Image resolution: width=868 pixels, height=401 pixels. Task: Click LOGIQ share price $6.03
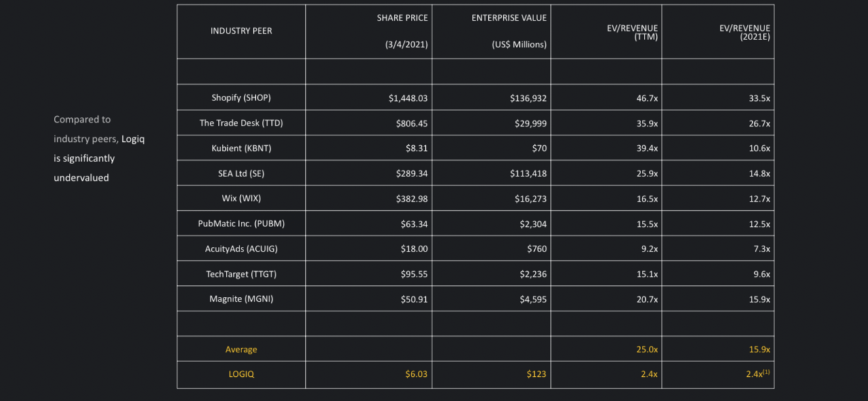click(417, 374)
